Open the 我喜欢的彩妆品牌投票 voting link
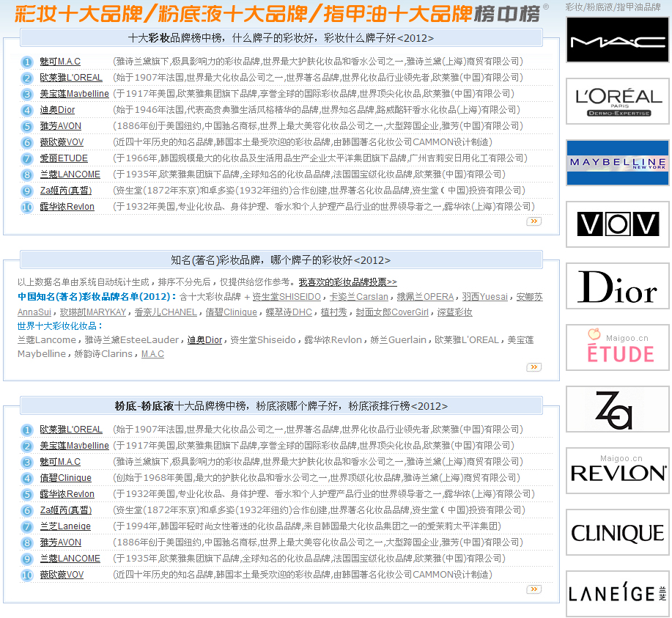The height and width of the screenshot is (618, 672). 347,282
